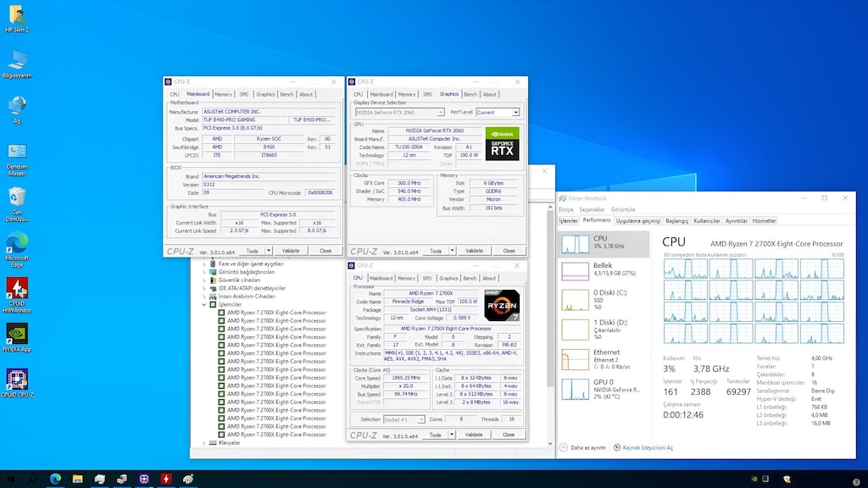Select the Microsoft Edge desktop shortcut
Image resolution: width=868 pixels, height=488 pixels.
click(x=17, y=250)
